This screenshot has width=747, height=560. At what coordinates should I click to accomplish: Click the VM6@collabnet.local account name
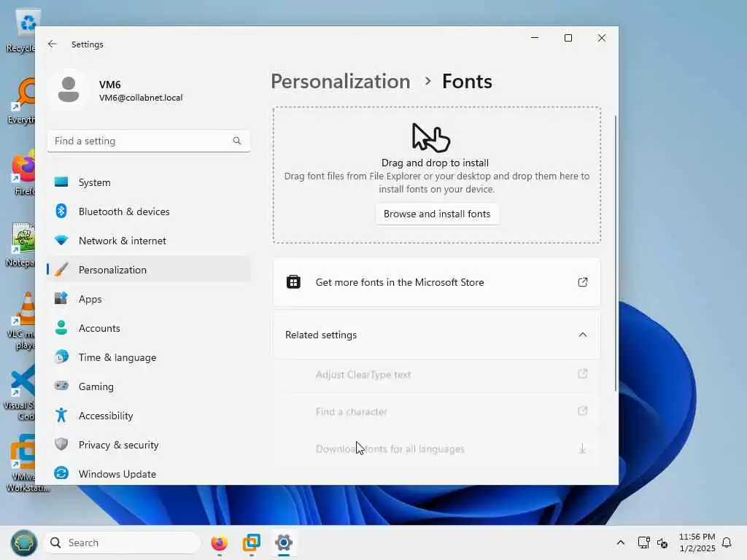coord(141,98)
